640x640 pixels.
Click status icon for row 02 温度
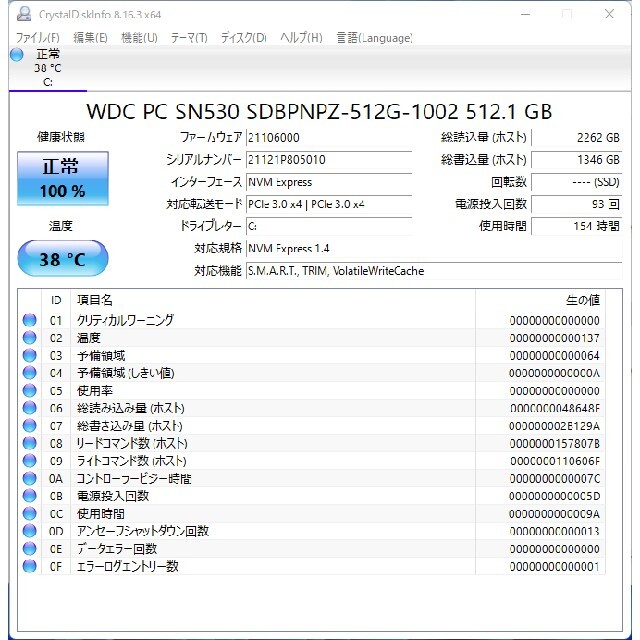(x=29, y=338)
